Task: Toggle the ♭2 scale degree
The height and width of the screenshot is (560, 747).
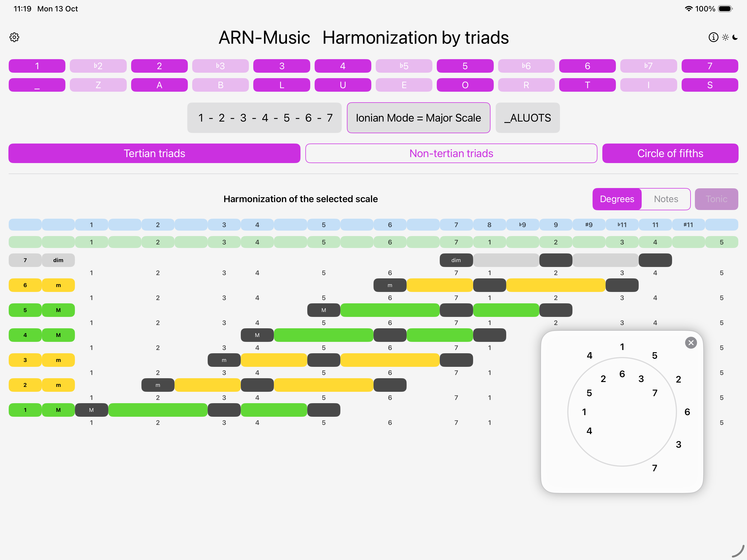Action: coord(98,66)
